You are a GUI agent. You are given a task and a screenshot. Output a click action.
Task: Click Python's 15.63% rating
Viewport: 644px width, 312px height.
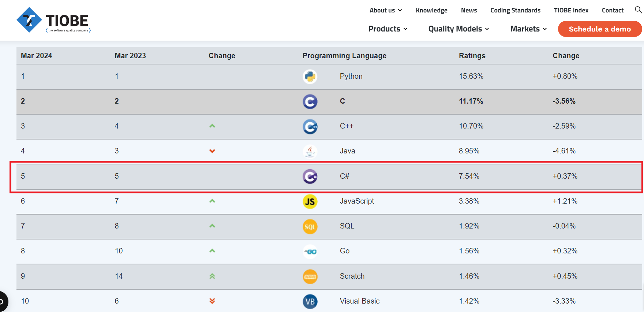[471, 76]
